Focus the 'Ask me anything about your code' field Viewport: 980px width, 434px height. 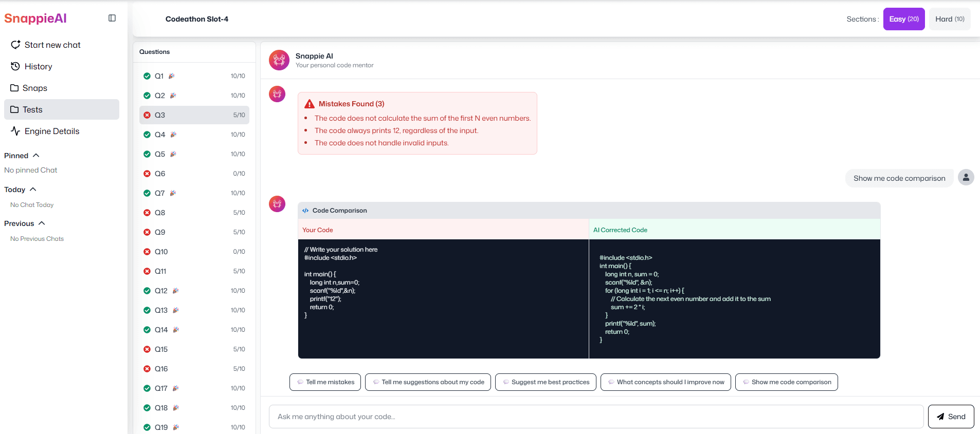pos(596,417)
